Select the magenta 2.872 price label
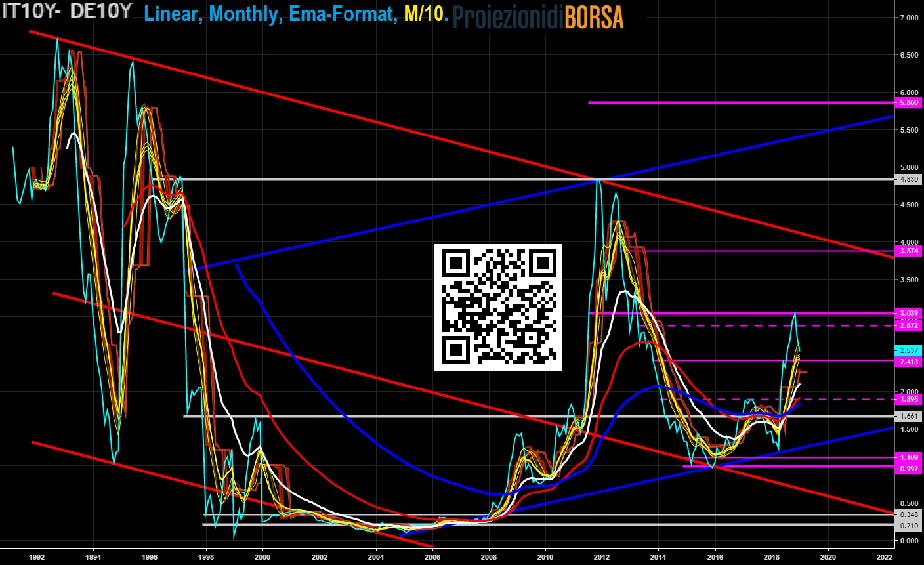This screenshot has width=924, height=565. (909, 325)
